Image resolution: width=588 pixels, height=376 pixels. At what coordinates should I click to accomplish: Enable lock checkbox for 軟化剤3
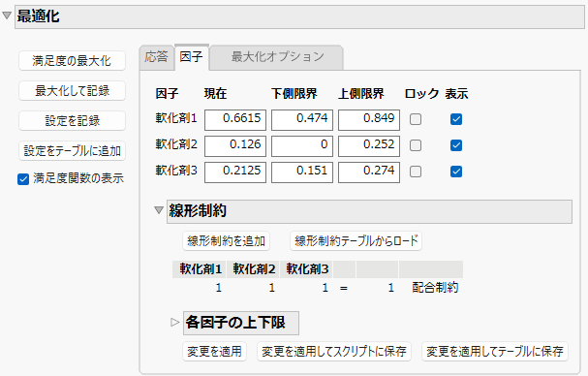pyautogui.click(x=416, y=172)
